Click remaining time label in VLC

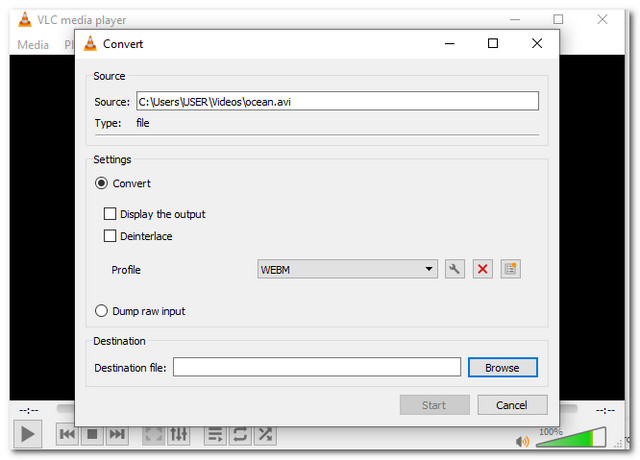(605, 410)
